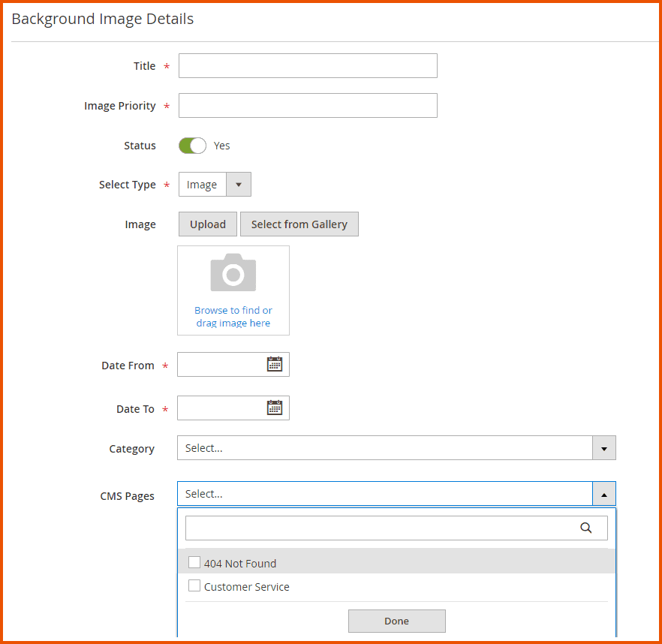
Task: Click the CMS Pages search box
Action: (379, 528)
